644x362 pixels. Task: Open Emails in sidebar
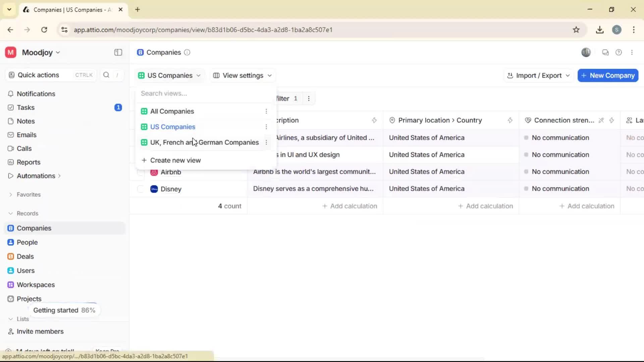click(26, 135)
